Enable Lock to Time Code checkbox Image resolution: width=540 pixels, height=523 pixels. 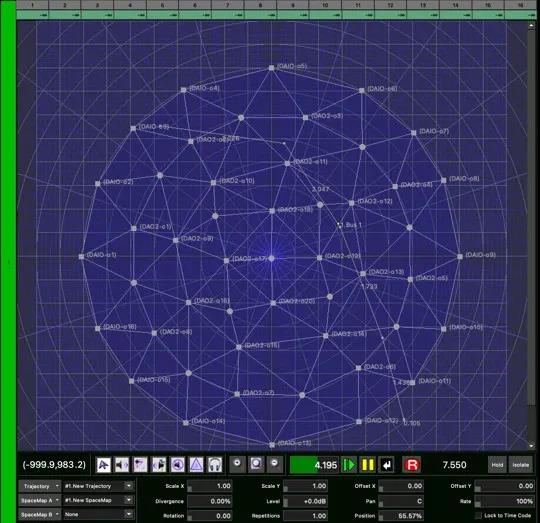(x=478, y=515)
